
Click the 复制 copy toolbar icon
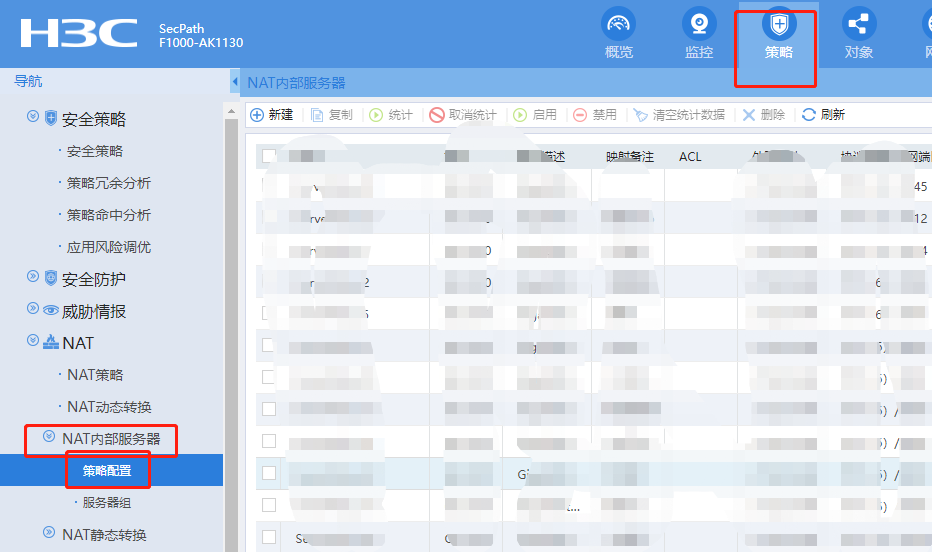click(x=317, y=115)
